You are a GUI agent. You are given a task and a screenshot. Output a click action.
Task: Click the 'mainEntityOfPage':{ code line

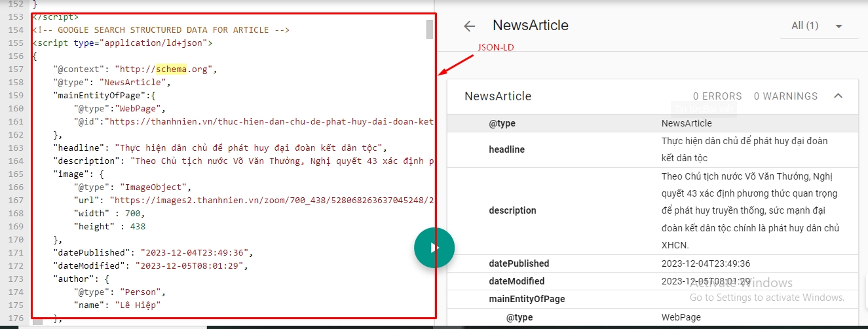click(x=104, y=95)
